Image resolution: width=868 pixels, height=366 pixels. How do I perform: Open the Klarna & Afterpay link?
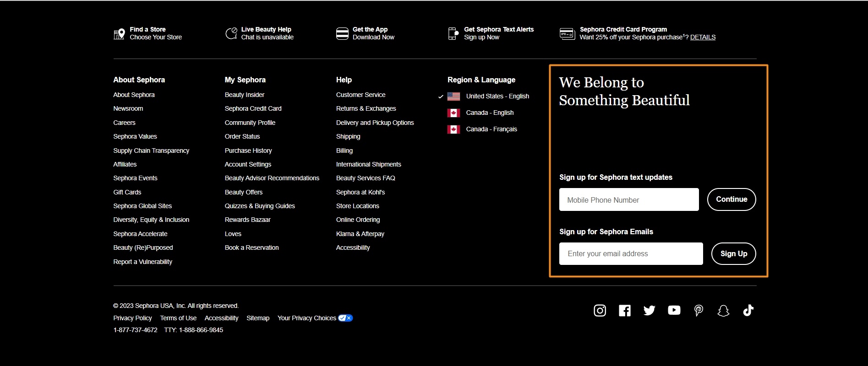[360, 234]
